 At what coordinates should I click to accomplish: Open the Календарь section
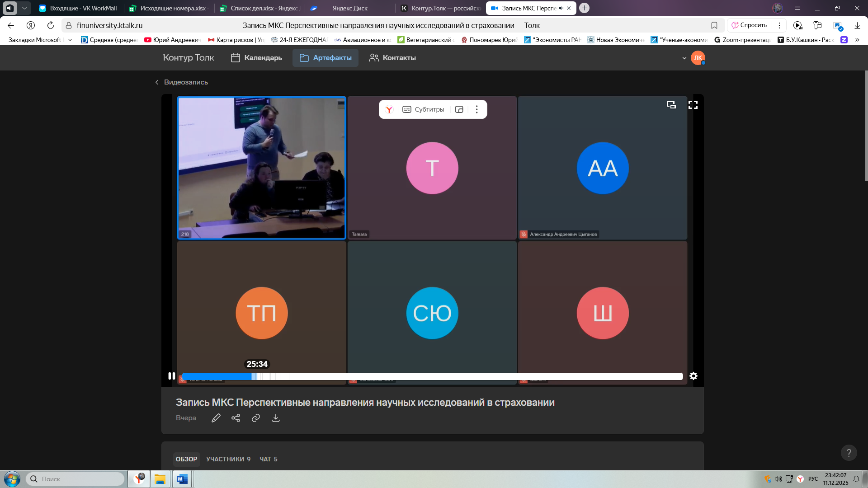click(x=256, y=58)
